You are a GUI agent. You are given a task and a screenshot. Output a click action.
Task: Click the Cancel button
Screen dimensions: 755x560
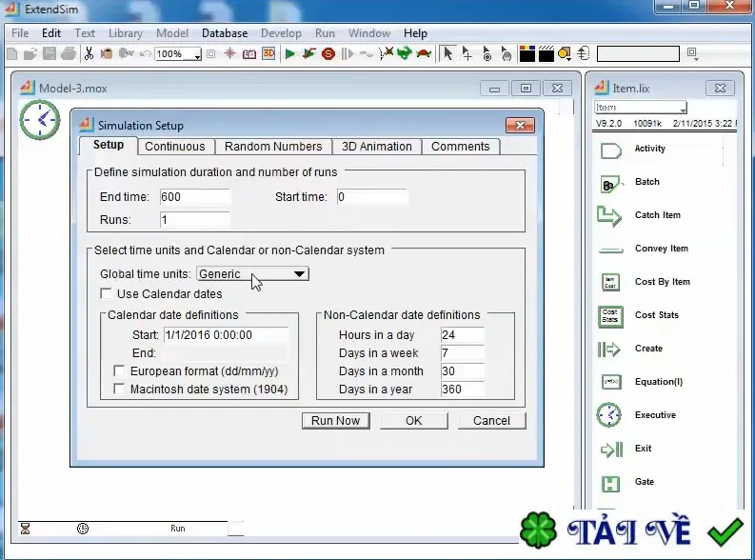coord(491,420)
